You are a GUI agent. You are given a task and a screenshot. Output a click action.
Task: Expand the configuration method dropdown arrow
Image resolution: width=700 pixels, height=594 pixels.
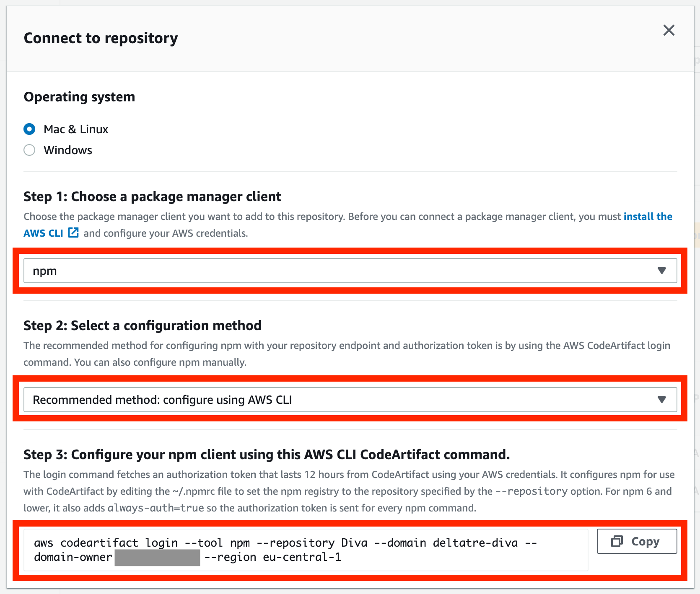[661, 400]
